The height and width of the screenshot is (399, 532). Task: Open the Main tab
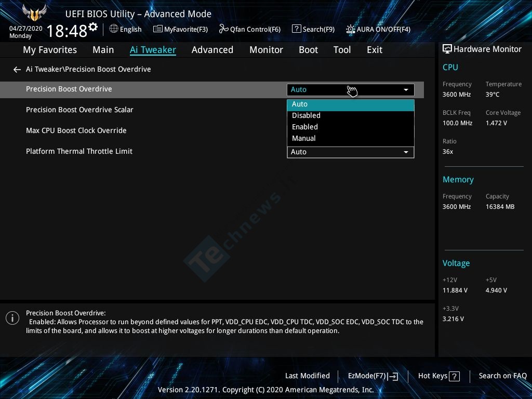pos(103,50)
